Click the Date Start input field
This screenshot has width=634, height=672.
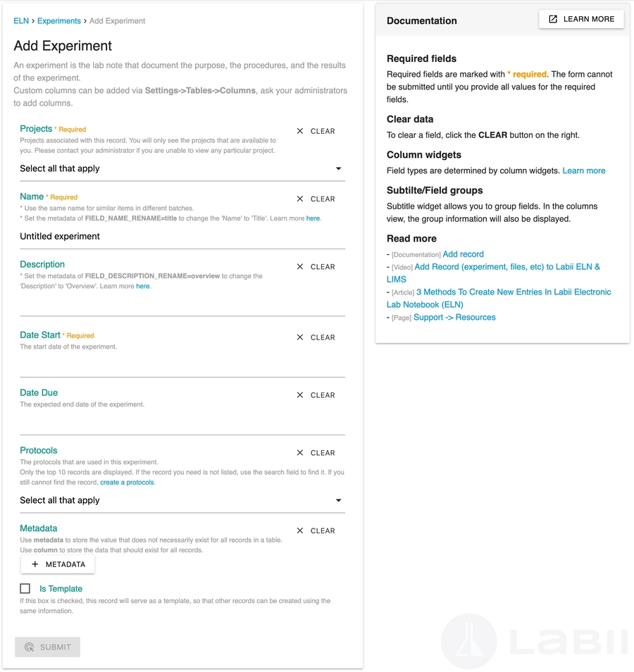(182, 365)
